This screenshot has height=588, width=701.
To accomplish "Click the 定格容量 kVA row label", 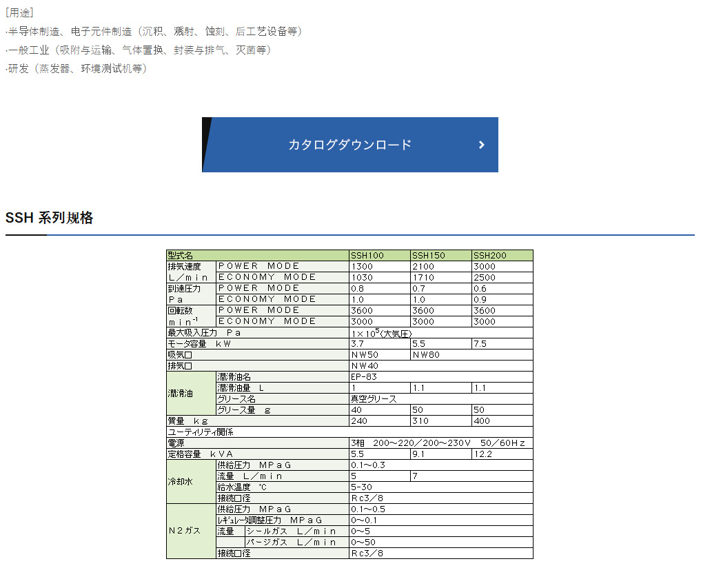I will click(258, 454).
